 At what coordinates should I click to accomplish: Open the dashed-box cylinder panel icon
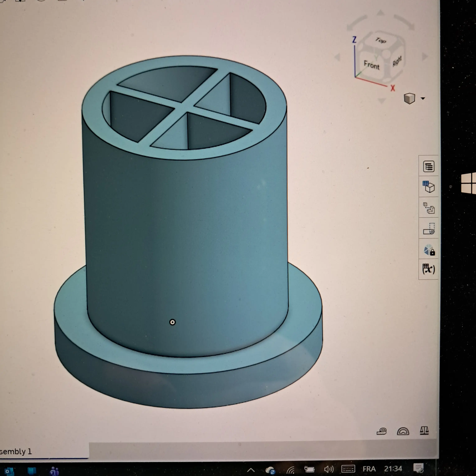[x=429, y=228]
